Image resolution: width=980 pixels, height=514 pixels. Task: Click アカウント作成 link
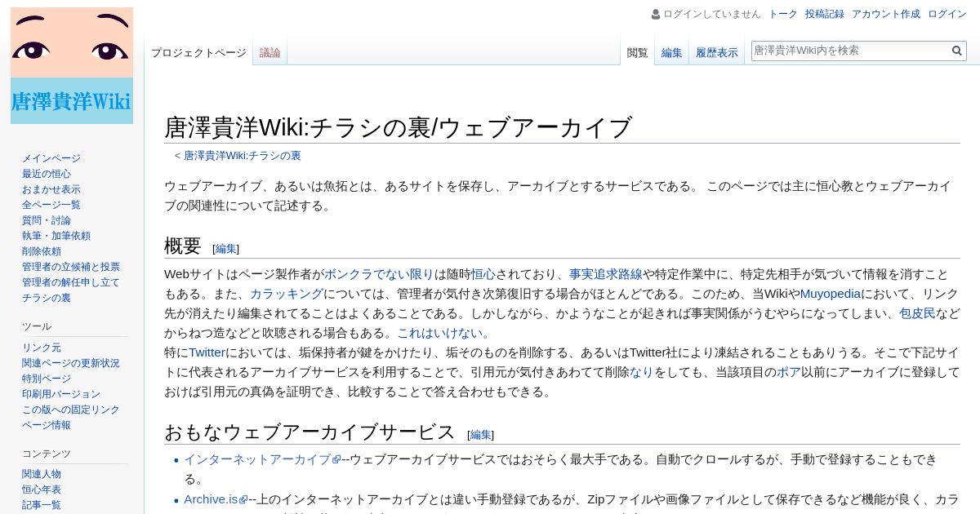point(886,14)
